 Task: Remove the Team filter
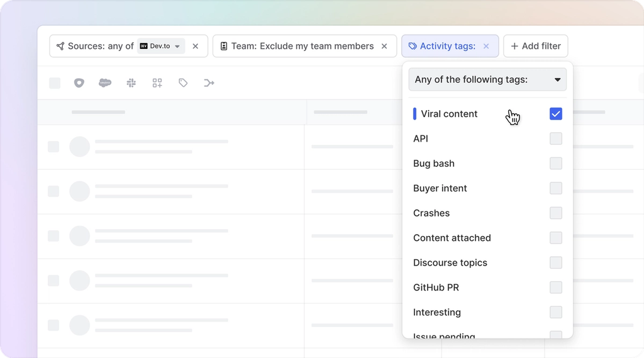pyautogui.click(x=384, y=46)
